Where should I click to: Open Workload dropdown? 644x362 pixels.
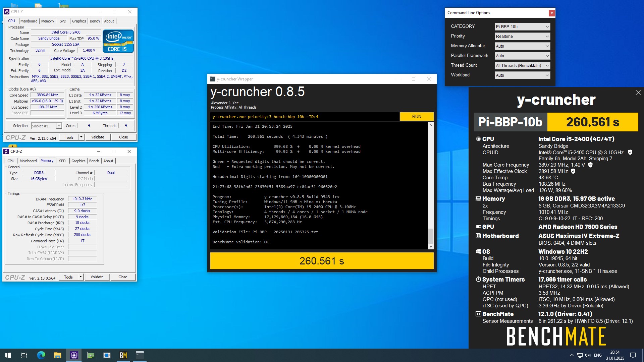tap(522, 75)
